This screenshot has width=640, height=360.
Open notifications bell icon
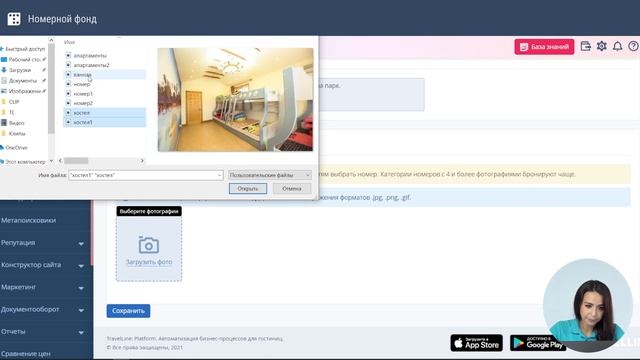click(618, 46)
